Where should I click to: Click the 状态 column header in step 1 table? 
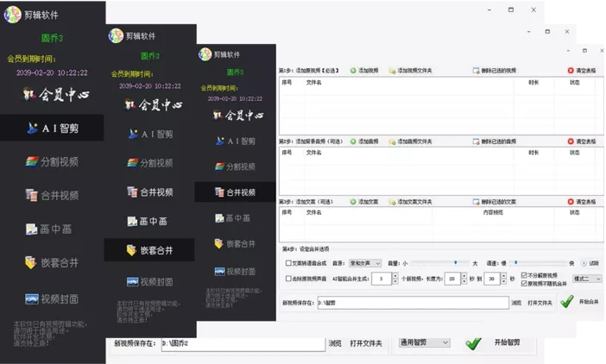(x=575, y=83)
